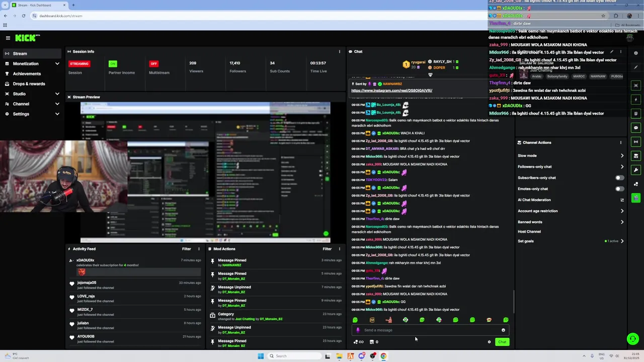Open AI Chat Moderation external link icon
Screen dimensions: 644x362
(622, 200)
